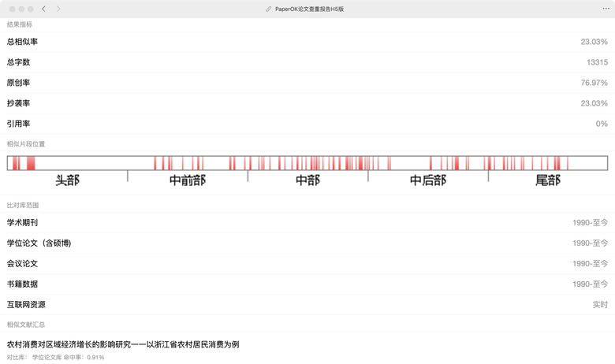Click the PaperOK论文查重报告H5版 window title
The height and width of the screenshot is (364, 615).
click(x=310, y=9)
